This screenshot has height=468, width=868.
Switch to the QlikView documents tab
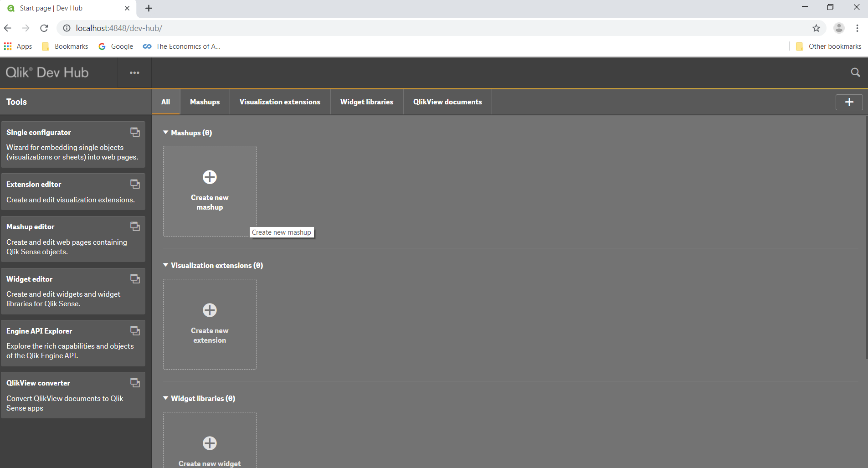click(x=447, y=102)
